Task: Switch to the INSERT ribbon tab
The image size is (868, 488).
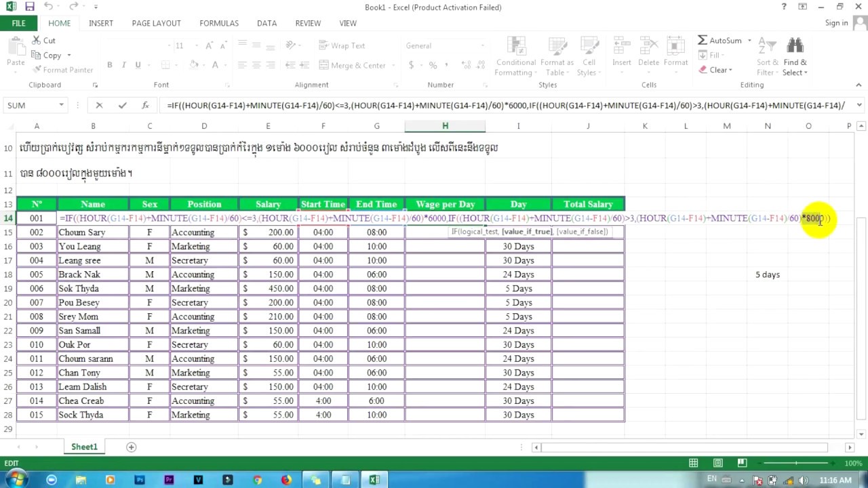Action: [x=101, y=23]
